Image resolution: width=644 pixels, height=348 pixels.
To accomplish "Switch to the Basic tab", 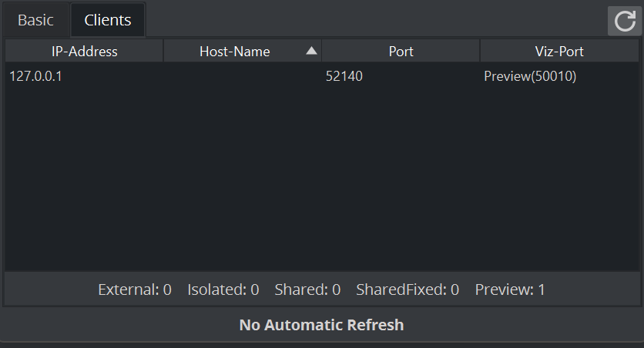I will coord(35,21).
